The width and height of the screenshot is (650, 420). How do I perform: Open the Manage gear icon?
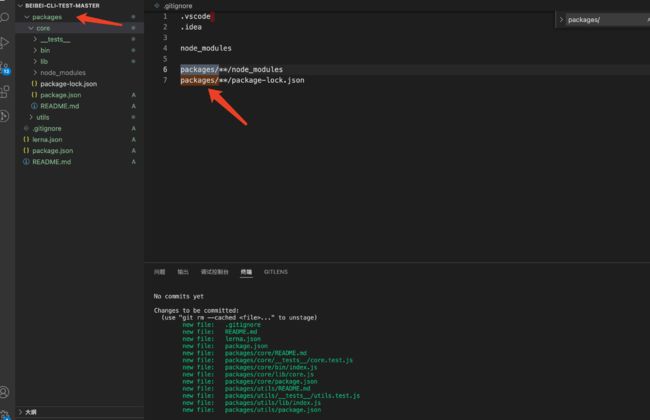tap(5, 413)
